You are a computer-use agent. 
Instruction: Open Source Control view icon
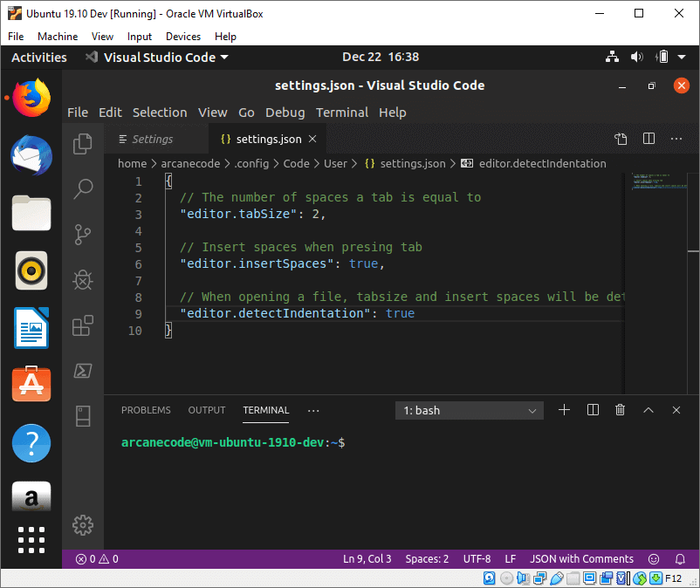pos(83,235)
